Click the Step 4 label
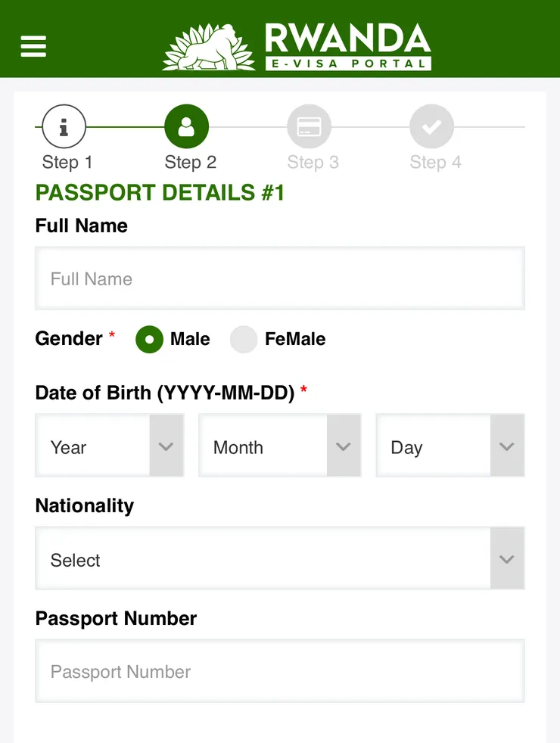Image resolution: width=560 pixels, height=743 pixels. click(435, 162)
